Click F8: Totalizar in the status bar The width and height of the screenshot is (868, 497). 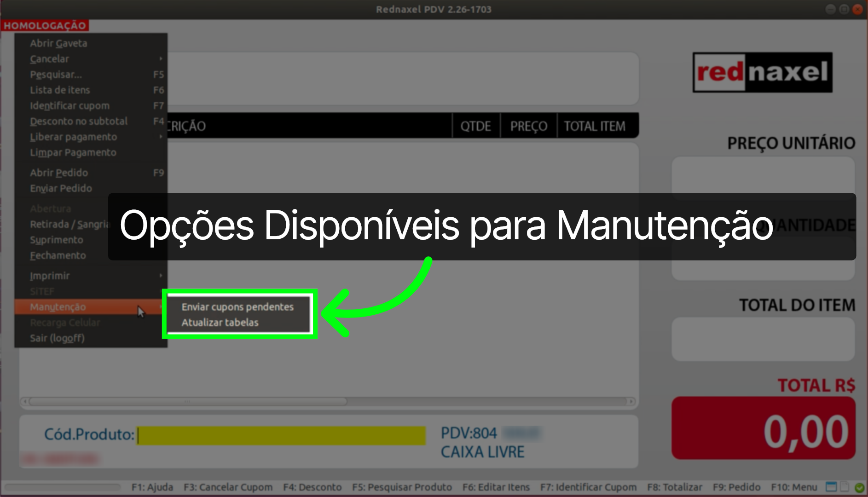(675, 487)
